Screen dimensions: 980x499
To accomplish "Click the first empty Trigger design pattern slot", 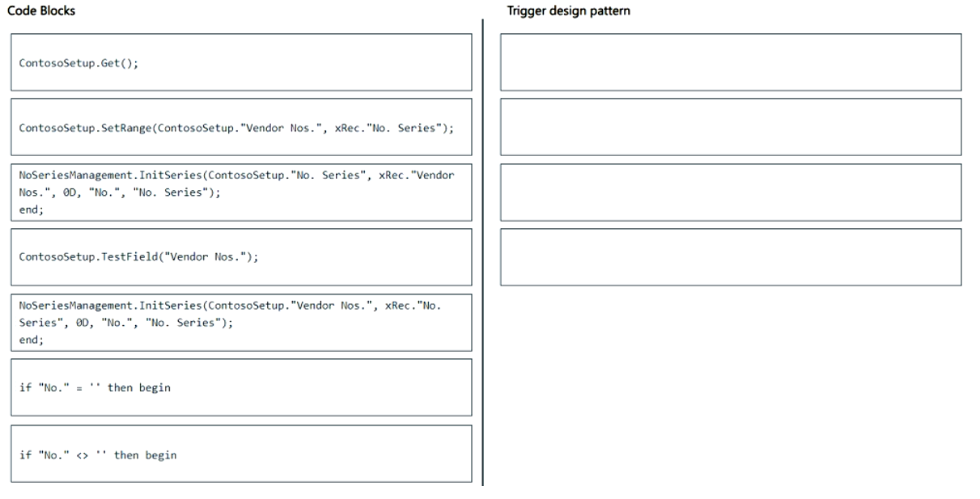I will point(731,62).
